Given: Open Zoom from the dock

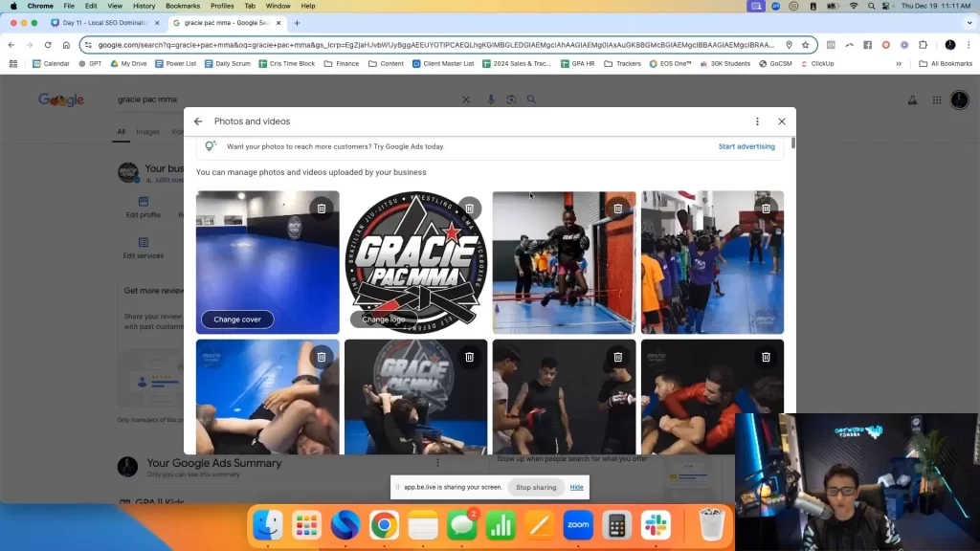Looking at the screenshot, I should pos(578,525).
